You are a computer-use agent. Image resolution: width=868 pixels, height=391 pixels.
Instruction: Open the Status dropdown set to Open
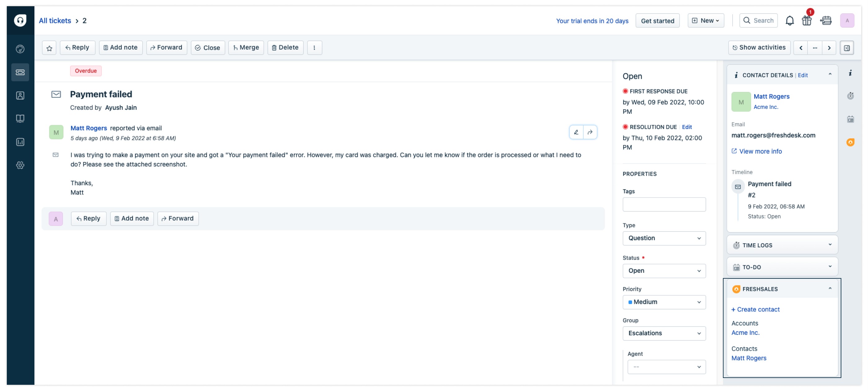(664, 271)
